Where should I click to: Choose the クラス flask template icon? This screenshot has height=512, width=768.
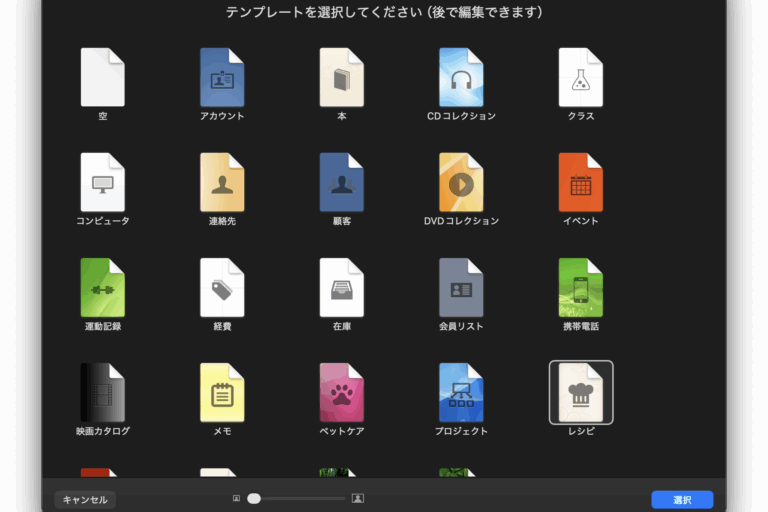click(x=580, y=78)
